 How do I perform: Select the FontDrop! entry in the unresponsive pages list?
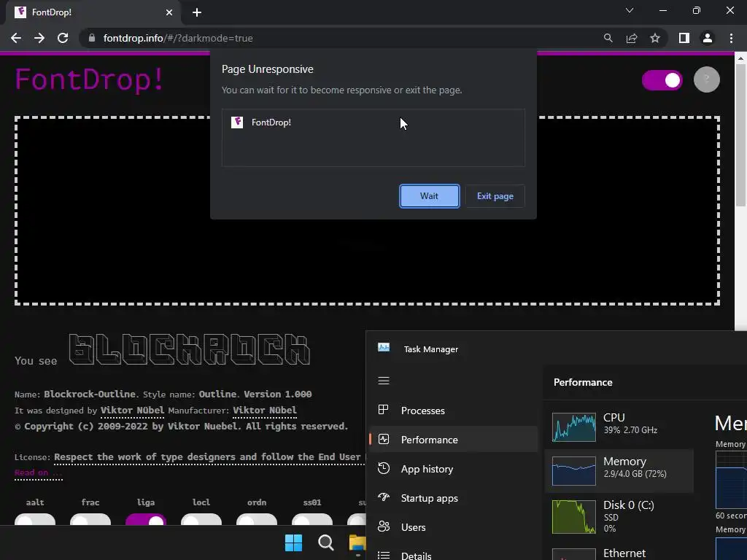(373, 122)
